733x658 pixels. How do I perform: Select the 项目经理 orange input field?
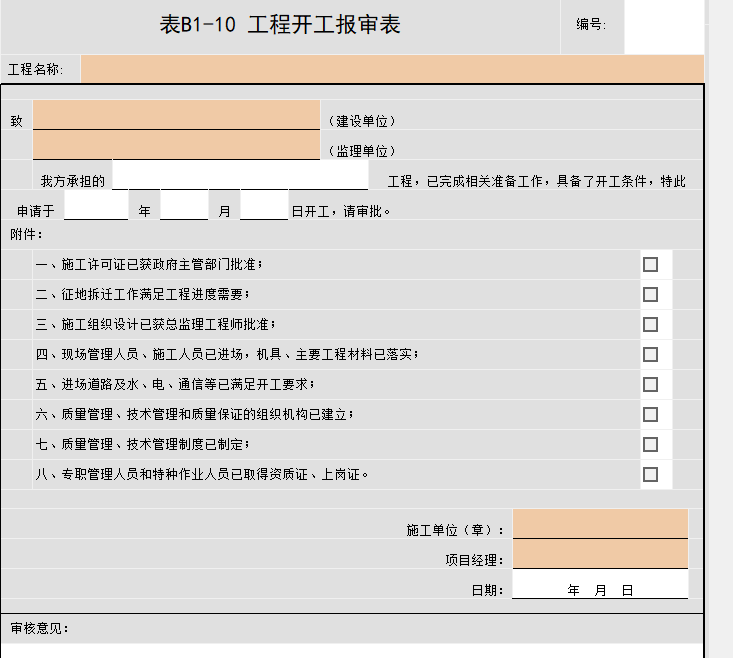tap(600, 554)
